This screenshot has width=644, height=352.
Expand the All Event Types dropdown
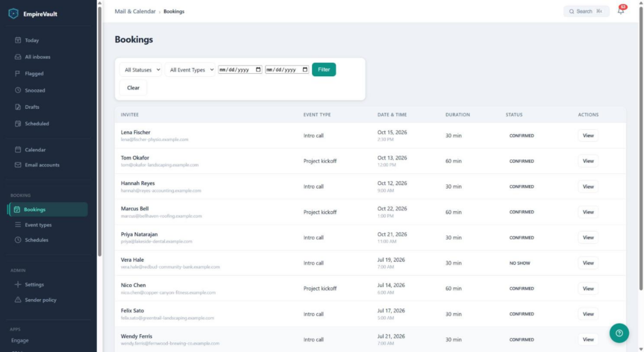click(x=190, y=69)
